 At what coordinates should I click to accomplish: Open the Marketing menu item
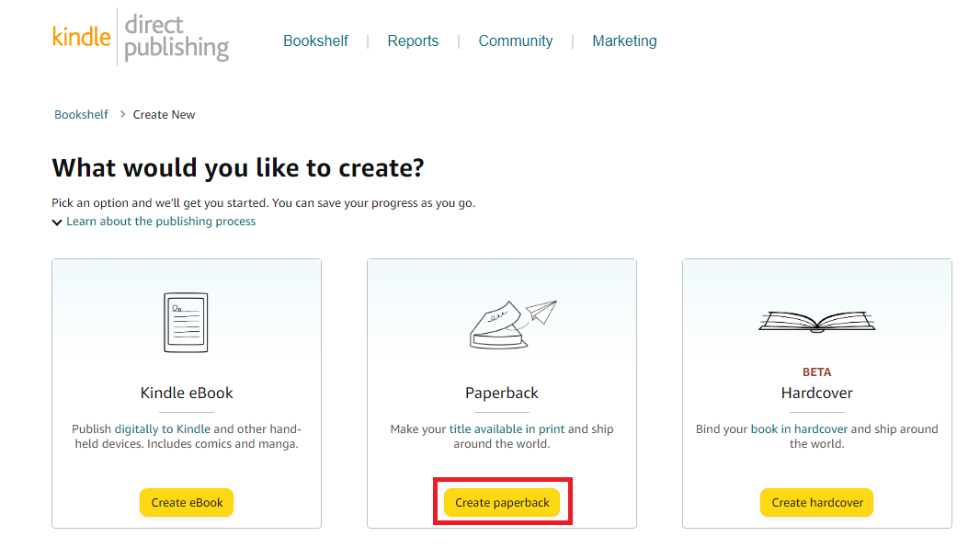624,40
